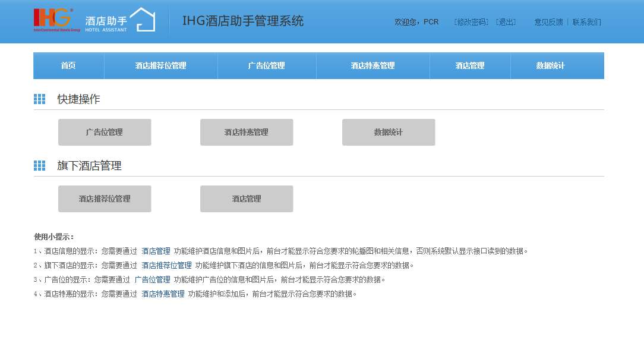Open the 意见反馈 feedback link

548,22
